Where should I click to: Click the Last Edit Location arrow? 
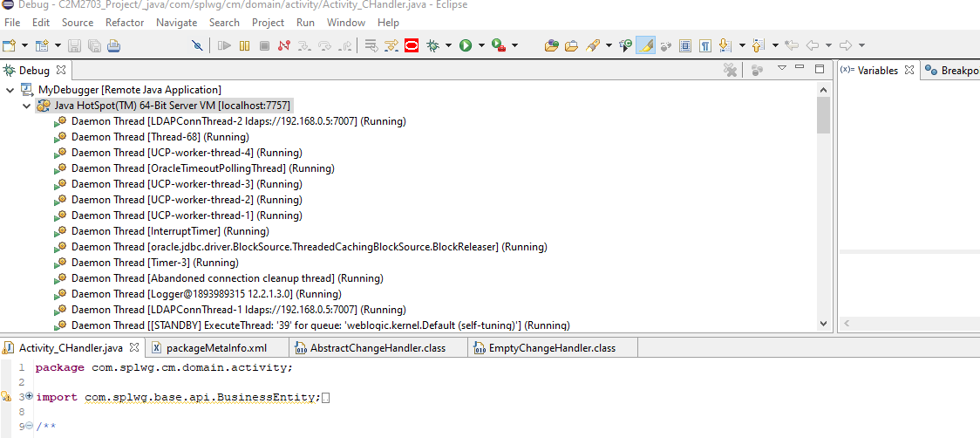pyautogui.click(x=792, y=45)
